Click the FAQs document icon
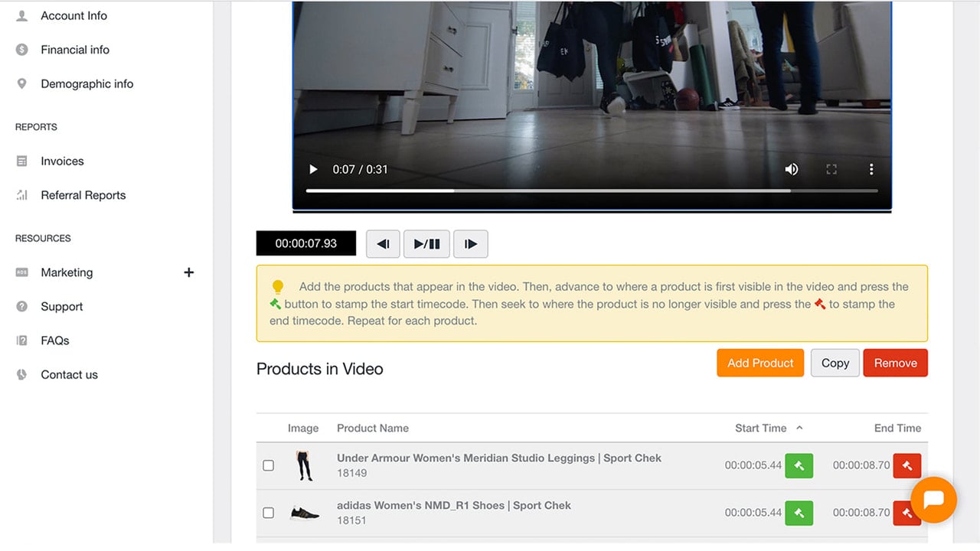Viewport: 980px width, 551px height. [22, 341]
